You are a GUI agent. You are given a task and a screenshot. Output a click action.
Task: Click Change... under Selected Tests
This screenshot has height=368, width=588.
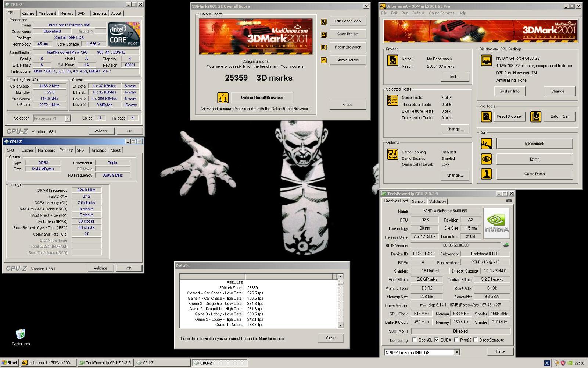point(455,129)
